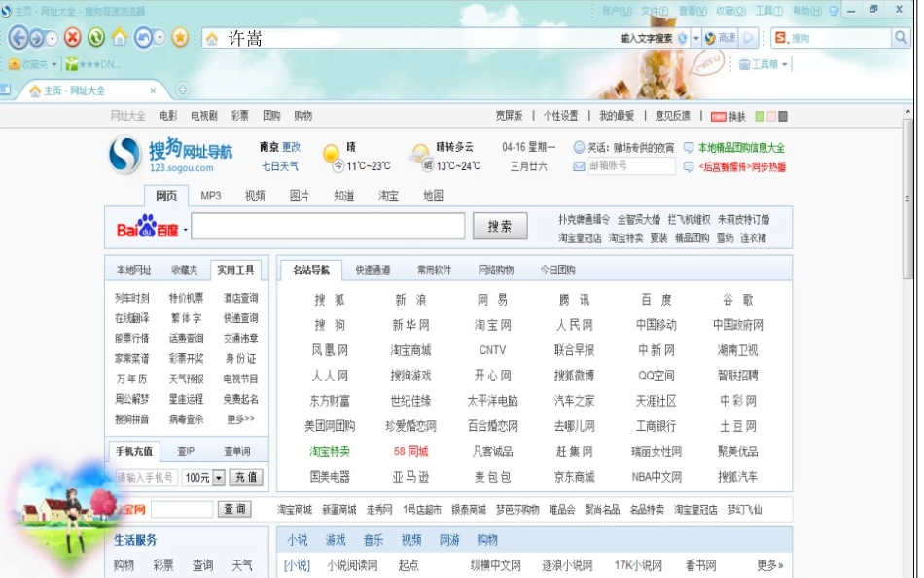Screen dimensions: 924x578
Task: Restore a closed page with the blue undo icon
Action: point(143,38)
